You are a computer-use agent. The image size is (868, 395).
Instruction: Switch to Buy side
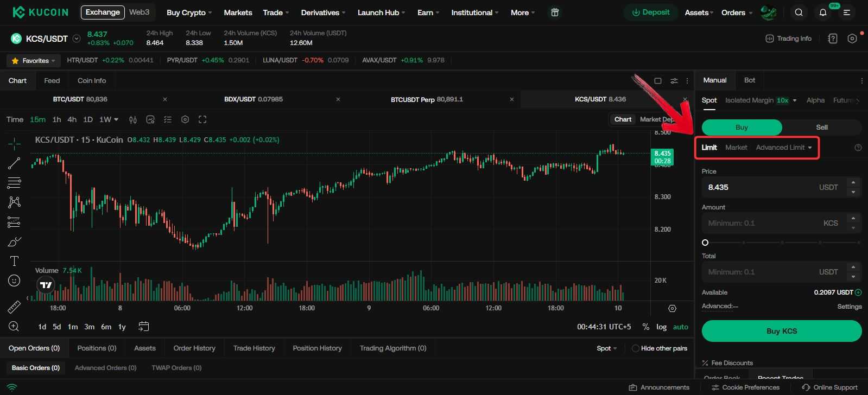(742, 127)
